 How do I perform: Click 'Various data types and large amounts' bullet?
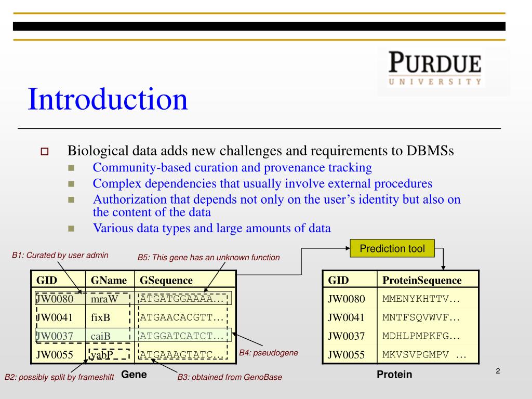click(212, 228)
